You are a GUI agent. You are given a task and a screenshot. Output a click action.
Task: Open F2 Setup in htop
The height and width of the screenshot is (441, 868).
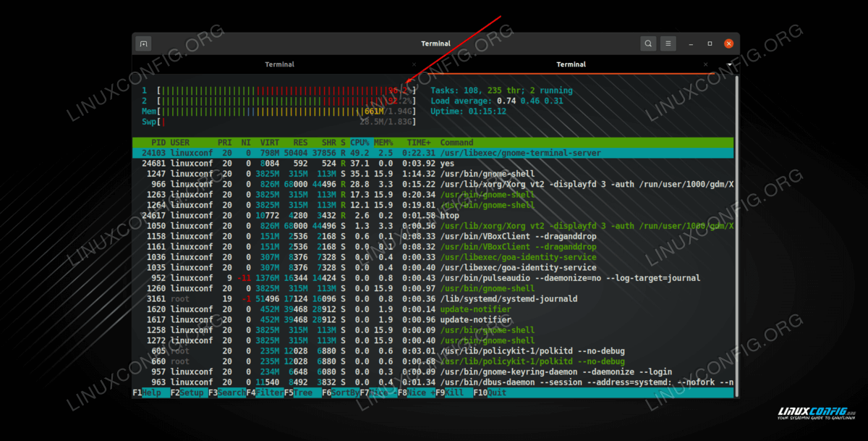[191, 392]
